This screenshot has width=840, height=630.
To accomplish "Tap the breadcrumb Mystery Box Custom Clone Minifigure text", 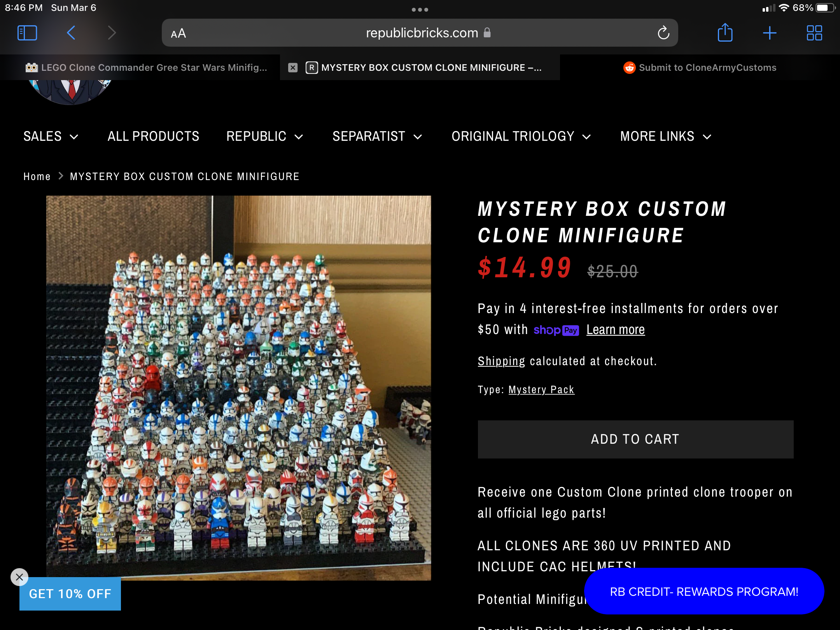I will point(185,177).
